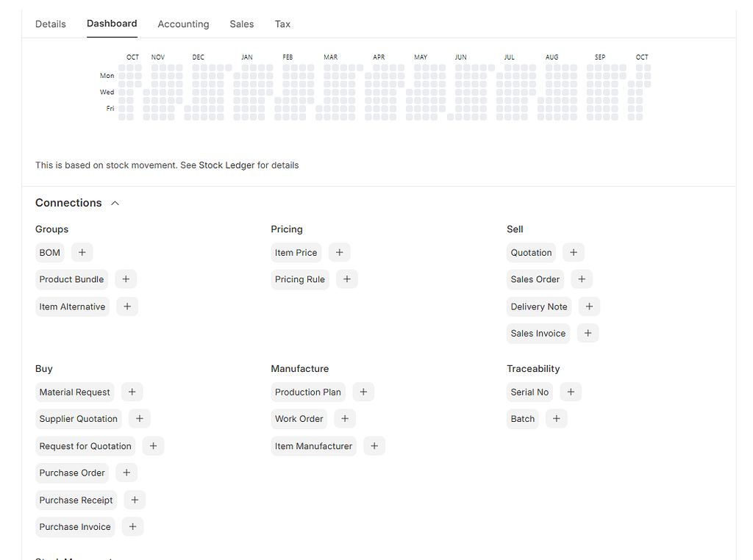This screenshot has height=560, width=753.
Task: Create a Production Plan via the plus icon
Action: tap(363, 392)
